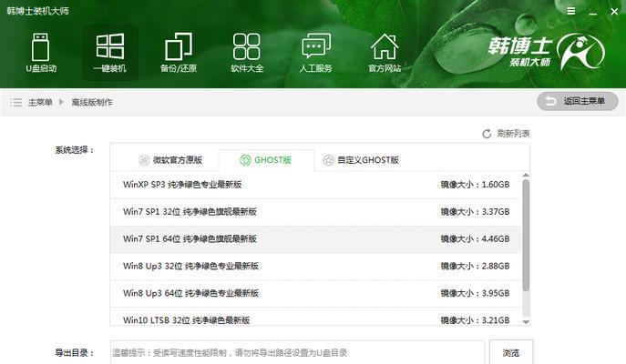Open the hamburger menu in title bar
626x364 pixels.
(x=571, y=11)
